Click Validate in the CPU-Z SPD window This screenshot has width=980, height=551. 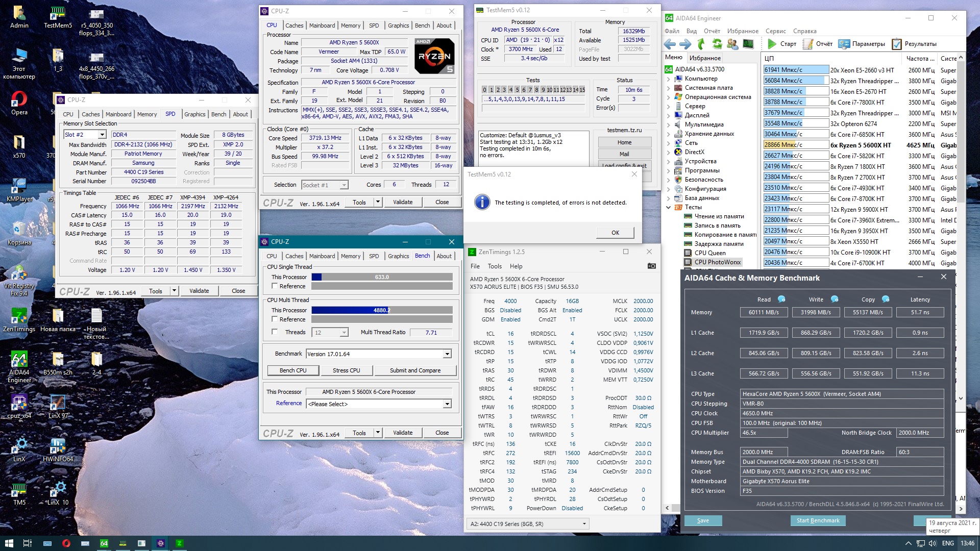click(199, 291)
